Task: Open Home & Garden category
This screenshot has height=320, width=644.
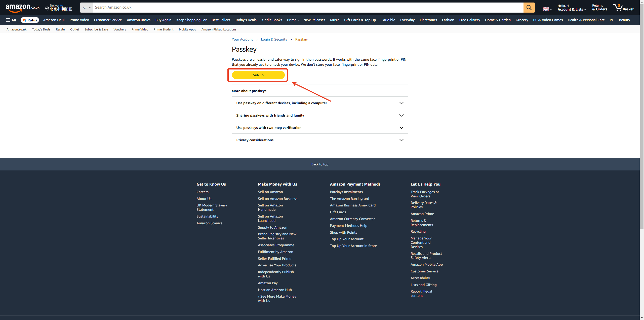Action: [x=498, y=20]
